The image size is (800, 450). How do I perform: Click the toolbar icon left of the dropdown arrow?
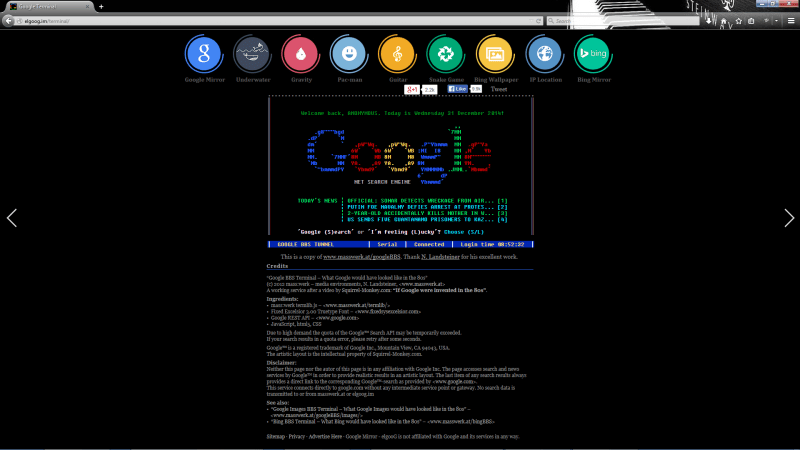(x=766, y=21)
